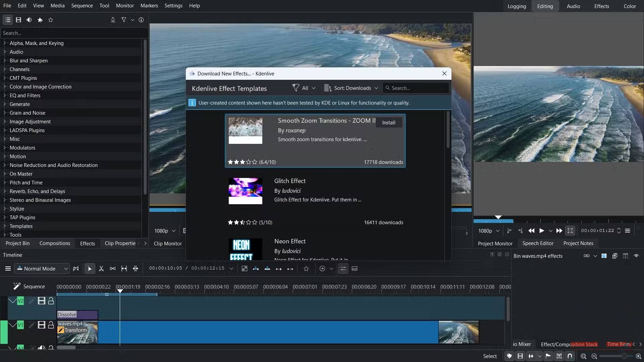This screenshot has height=362, width=644.
Task: Click the Glitch Effect thumbnail
Action: click(x=245, y=191)
